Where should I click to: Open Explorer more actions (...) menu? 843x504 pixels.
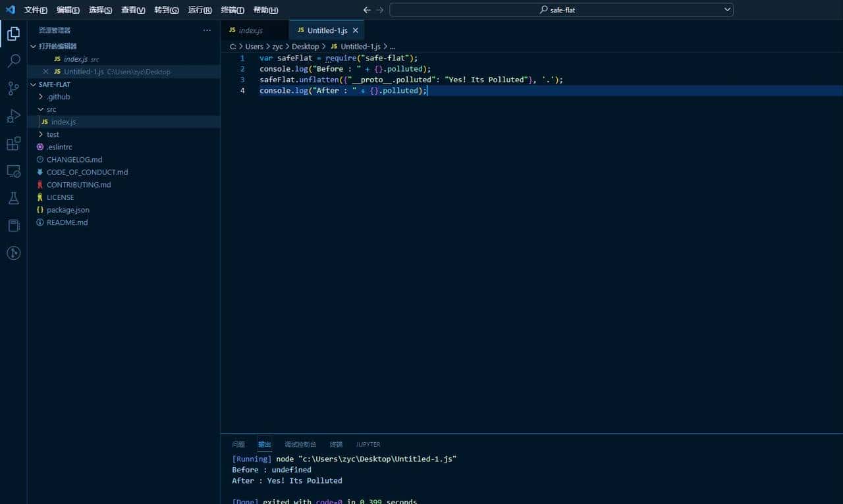click(207, 30)
